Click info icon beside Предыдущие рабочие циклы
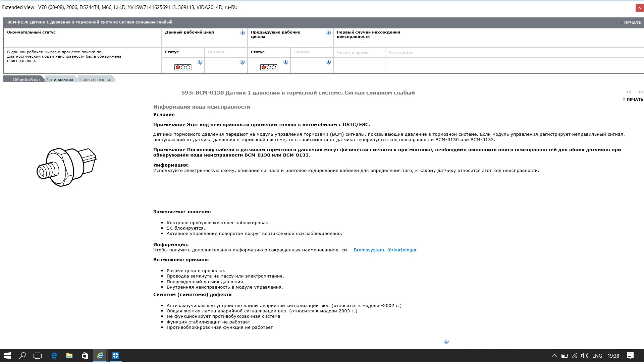 (328, 33)
